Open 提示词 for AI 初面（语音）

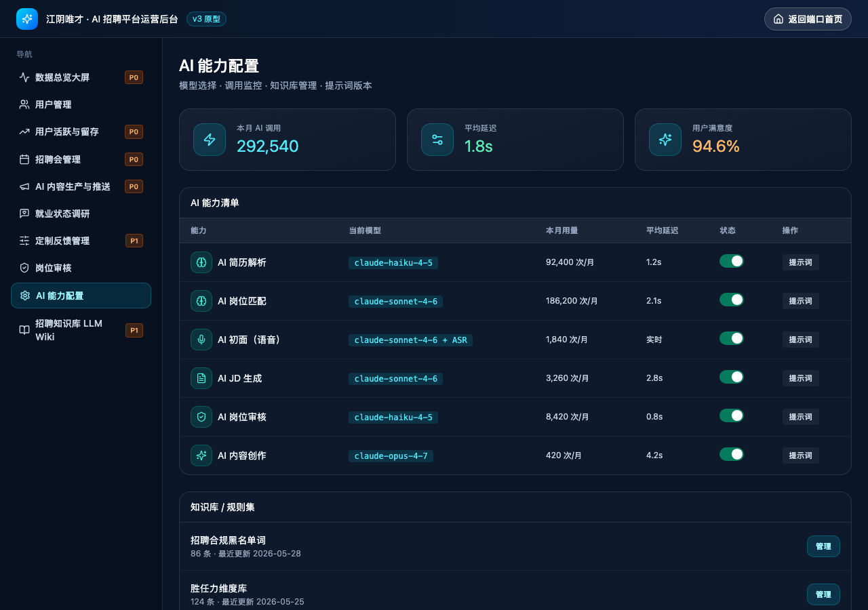[x=800, y=340]
